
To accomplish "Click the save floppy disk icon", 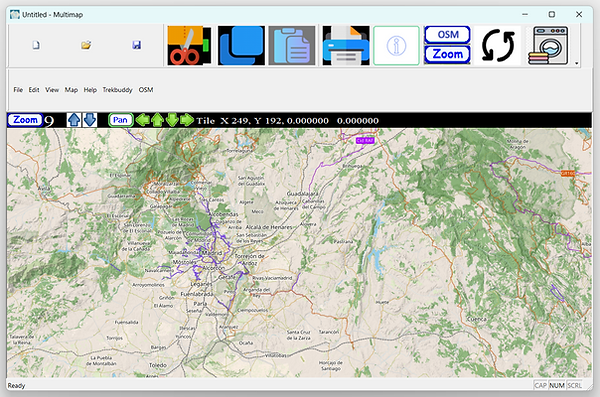I will point(137,45).
